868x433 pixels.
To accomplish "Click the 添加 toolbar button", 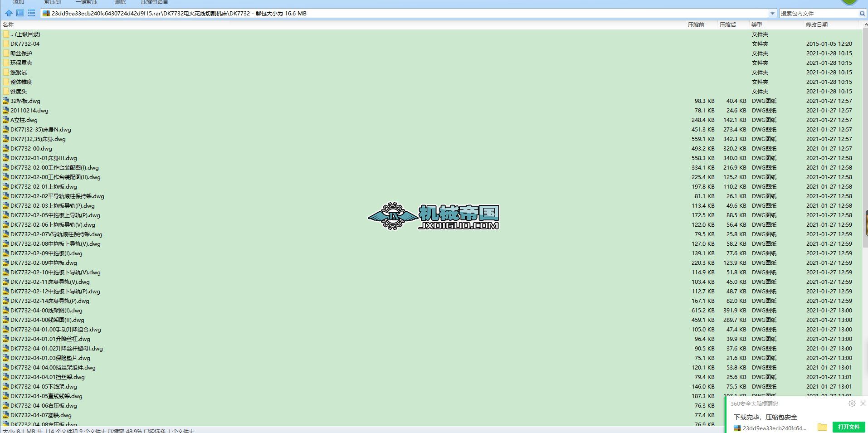I will 19,2.
